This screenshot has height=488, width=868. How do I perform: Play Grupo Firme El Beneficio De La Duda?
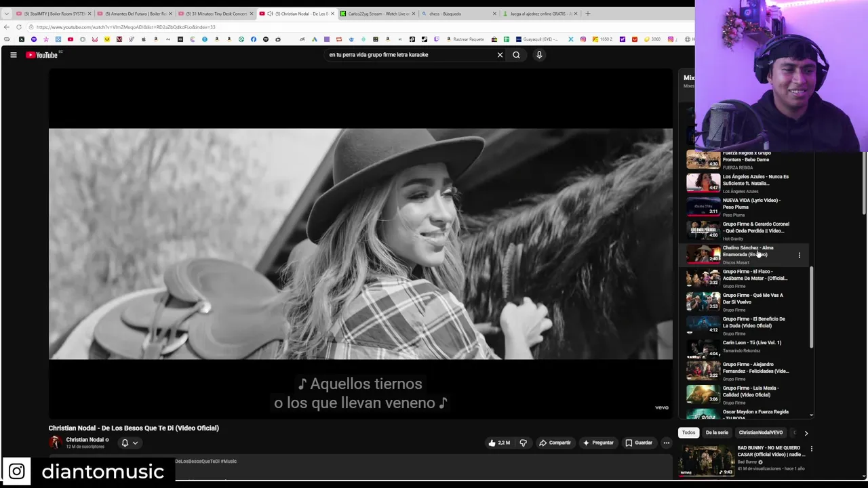point(746,326)
